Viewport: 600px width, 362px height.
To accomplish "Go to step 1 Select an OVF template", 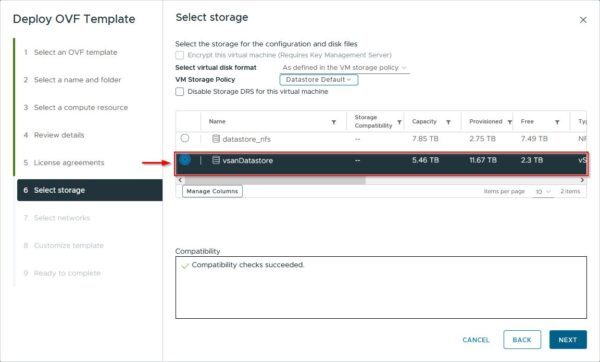I will coord(75,52).
